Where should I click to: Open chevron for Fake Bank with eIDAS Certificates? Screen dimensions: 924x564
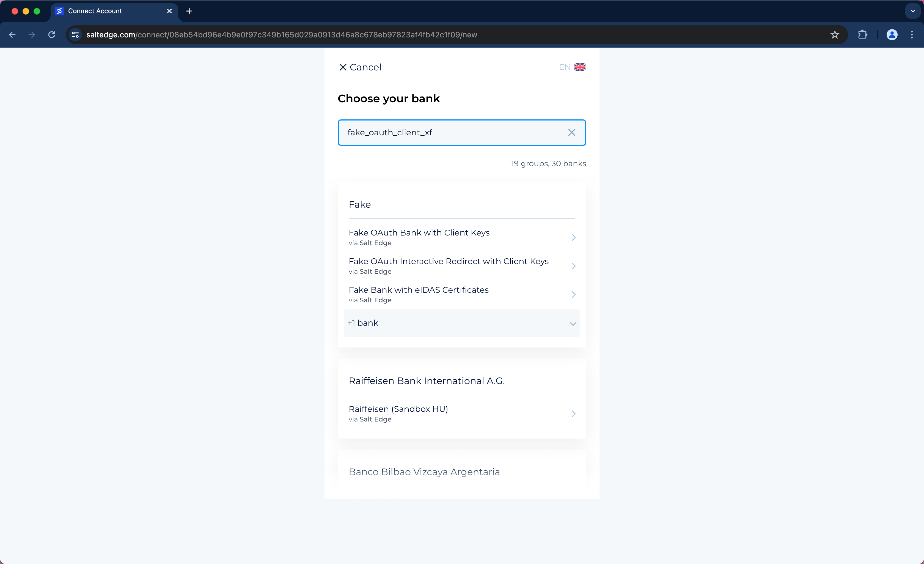click(x=573, y=295)
